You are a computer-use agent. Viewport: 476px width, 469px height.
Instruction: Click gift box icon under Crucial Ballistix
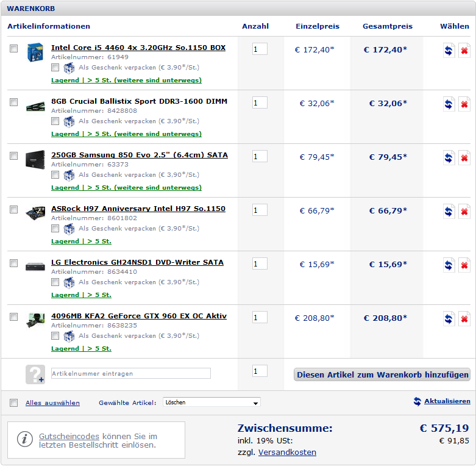click(x=69, y=122)
